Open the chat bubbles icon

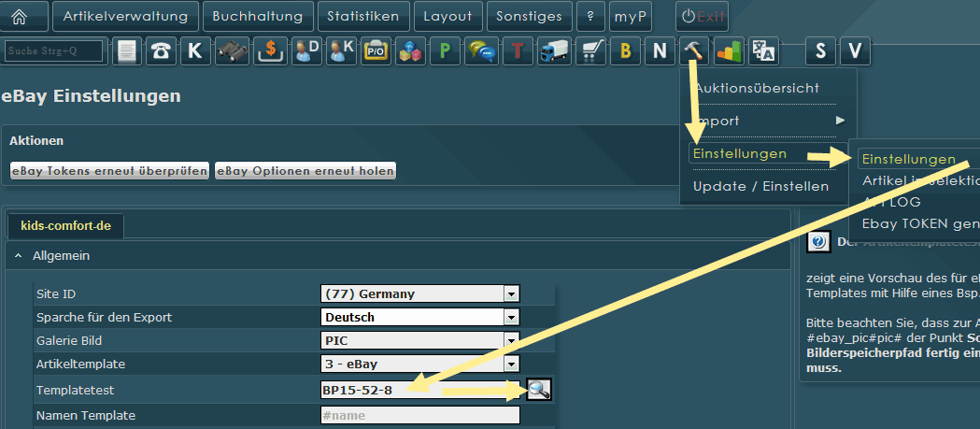[x=481, y=51]
